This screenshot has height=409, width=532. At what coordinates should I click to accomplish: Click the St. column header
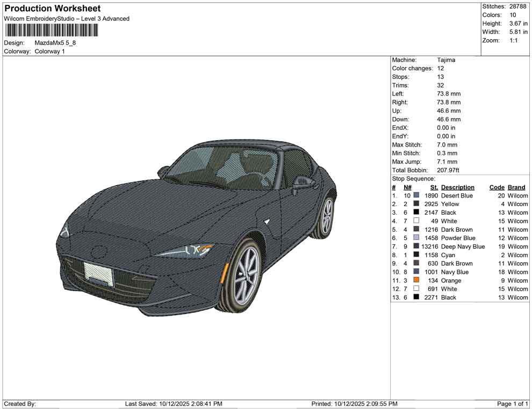pyautogui.click(x=434, y=187)
